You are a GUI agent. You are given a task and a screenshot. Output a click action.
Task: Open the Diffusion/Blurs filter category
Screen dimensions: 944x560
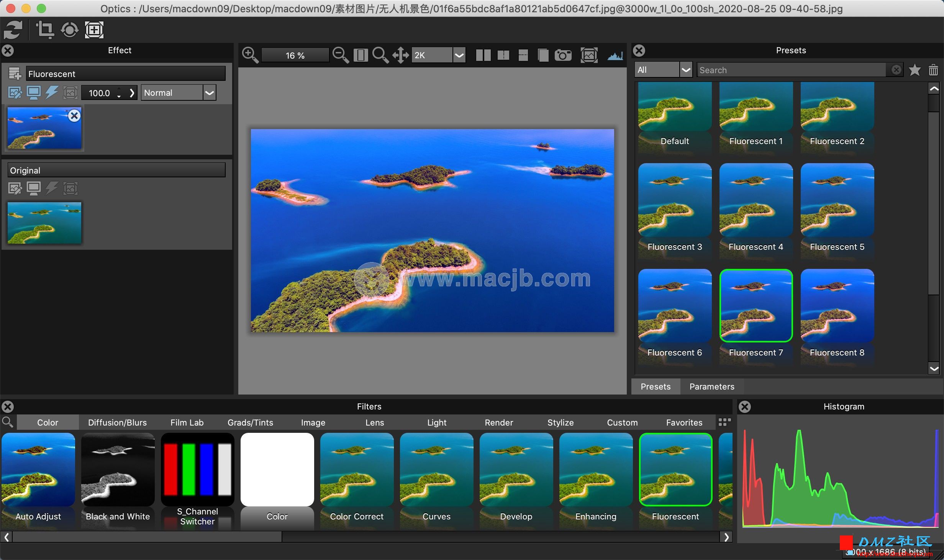tap(117, 422)
